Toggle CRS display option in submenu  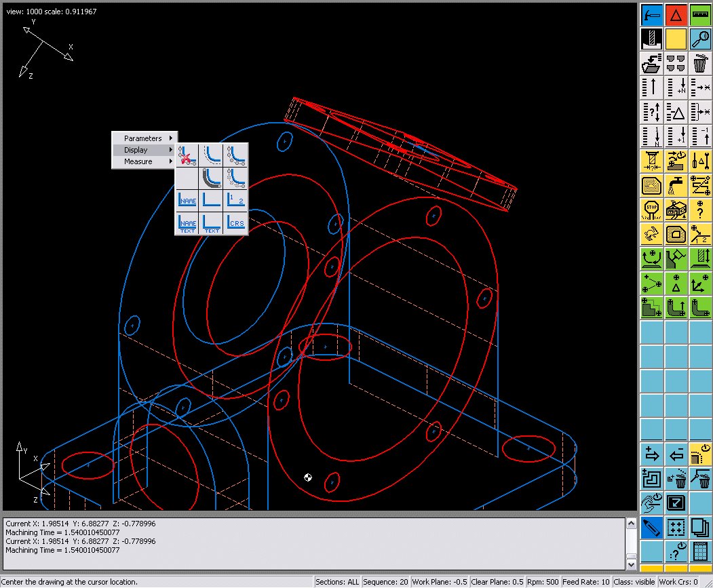coord(235,224)
